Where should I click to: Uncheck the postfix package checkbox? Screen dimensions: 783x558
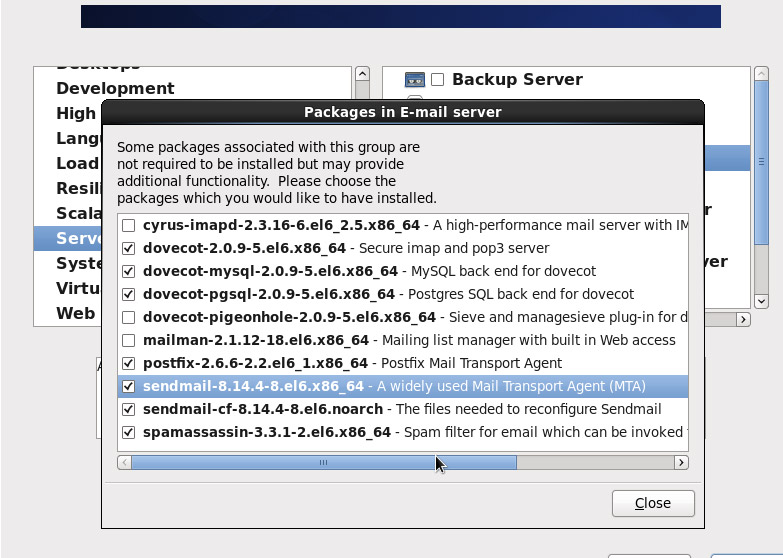pyautogui.click(x=128, y=364)
